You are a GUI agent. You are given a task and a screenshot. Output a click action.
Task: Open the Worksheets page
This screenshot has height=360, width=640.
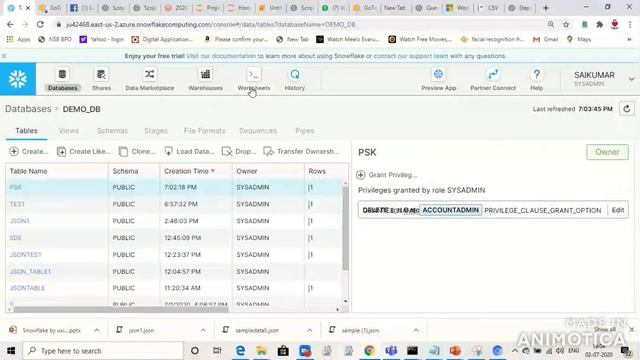pos(253,79)
